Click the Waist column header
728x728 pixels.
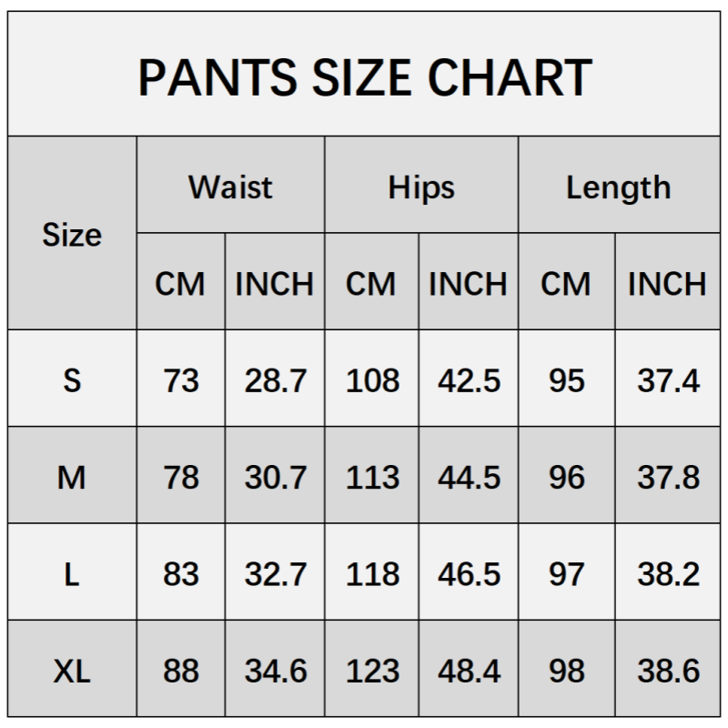pos(230,187)
